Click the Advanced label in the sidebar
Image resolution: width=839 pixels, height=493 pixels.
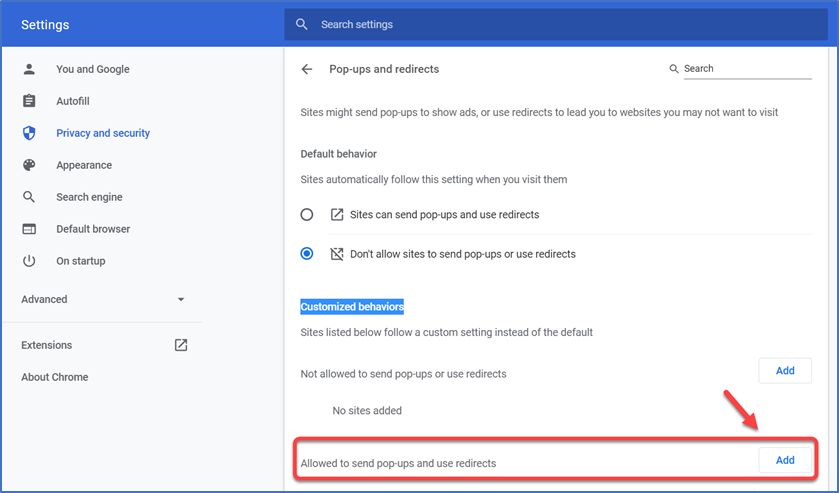(x=44, y=299)
